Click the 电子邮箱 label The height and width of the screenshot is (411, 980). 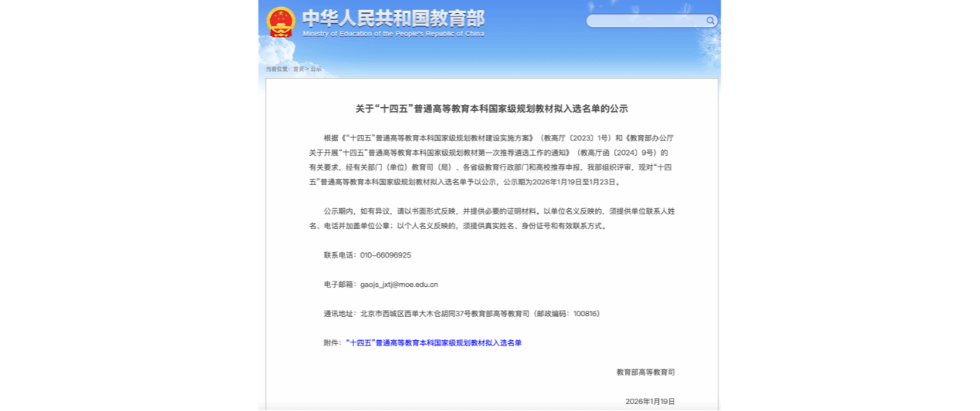(x=340, y=285)
